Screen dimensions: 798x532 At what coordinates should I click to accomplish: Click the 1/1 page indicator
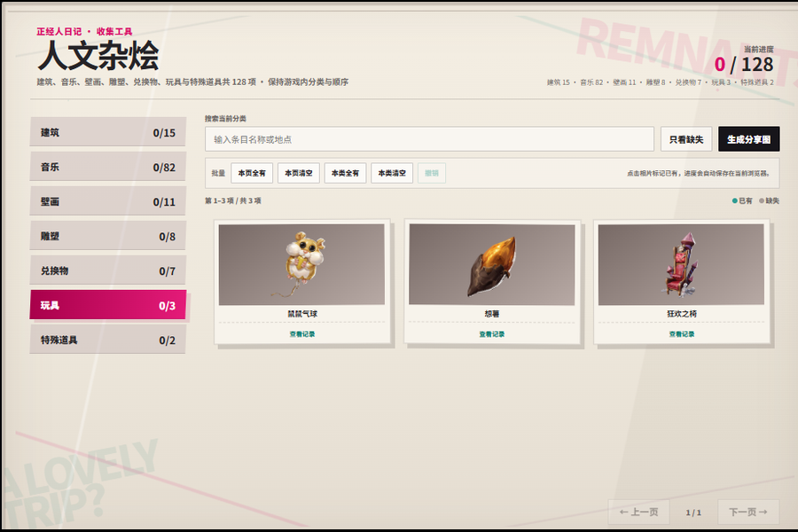pos(693,512)
